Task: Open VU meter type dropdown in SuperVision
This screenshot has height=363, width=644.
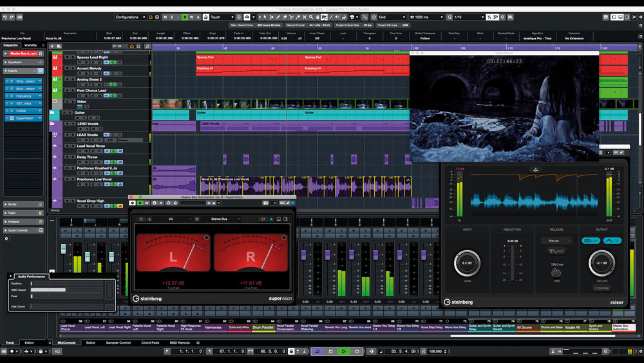Action: [x=172, y=219]
